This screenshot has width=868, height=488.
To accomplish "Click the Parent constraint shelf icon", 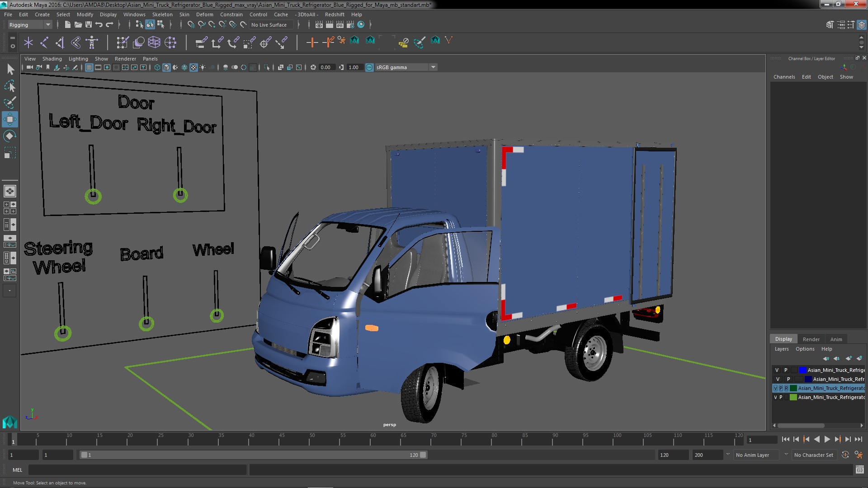I will (202, 42).
